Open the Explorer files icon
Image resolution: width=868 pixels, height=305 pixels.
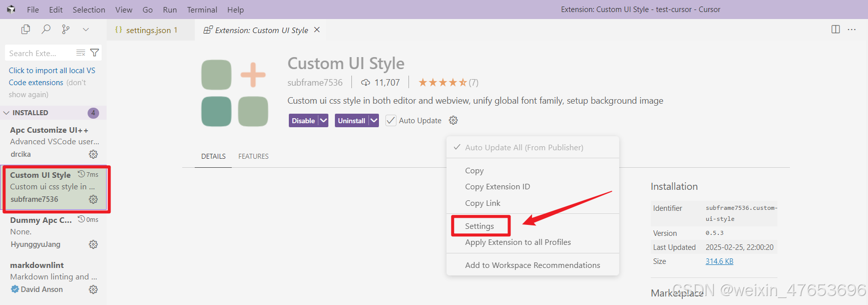[x=26, y=30]
